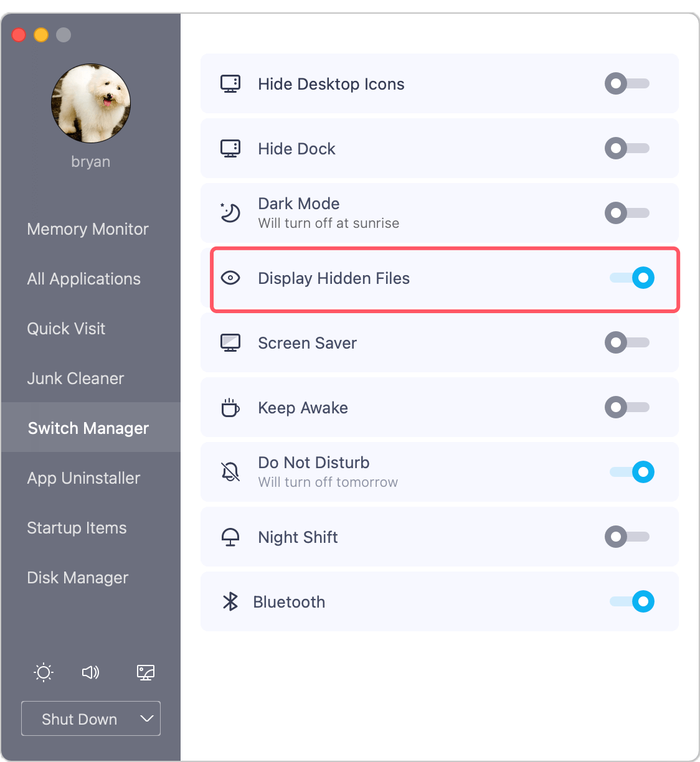Click bryan's profile picture
This screenshot has height=762, width=700.
(90, 103)
